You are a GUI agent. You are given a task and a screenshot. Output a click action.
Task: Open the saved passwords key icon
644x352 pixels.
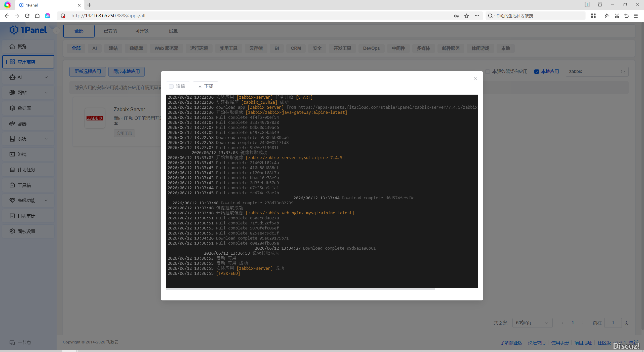click(x=457, y=16)
